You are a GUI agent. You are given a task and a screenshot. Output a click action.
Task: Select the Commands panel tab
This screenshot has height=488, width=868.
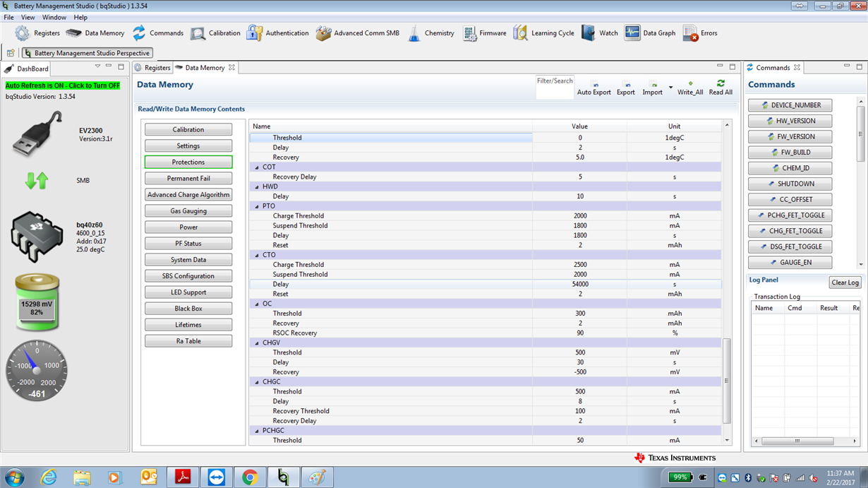(x=773, y=68)
